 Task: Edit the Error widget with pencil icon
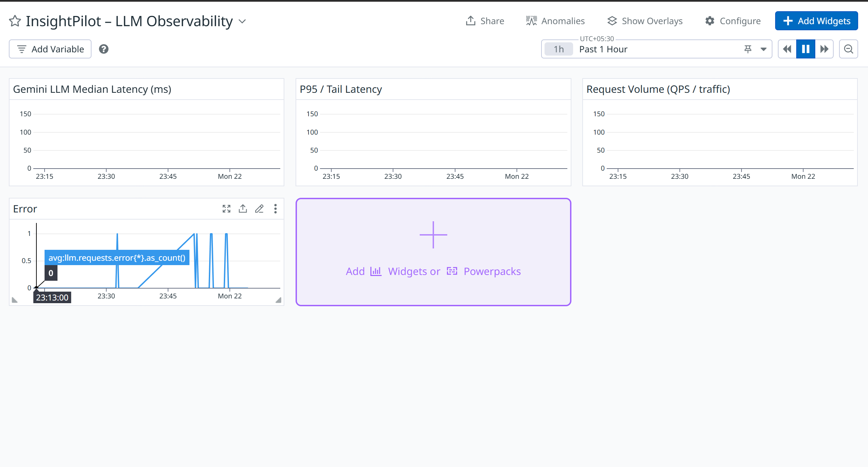pyautogui.click(x=259, y=209)
